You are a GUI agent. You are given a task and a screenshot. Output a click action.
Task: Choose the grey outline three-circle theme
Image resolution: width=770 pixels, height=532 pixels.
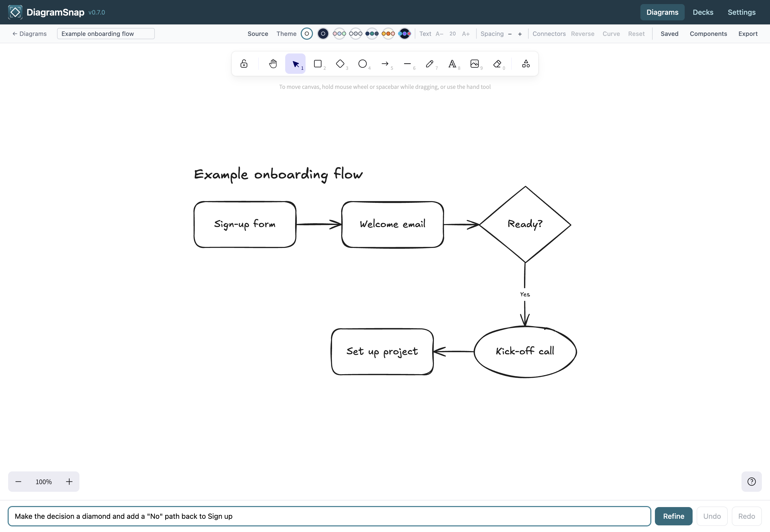[x=355, y=34]
